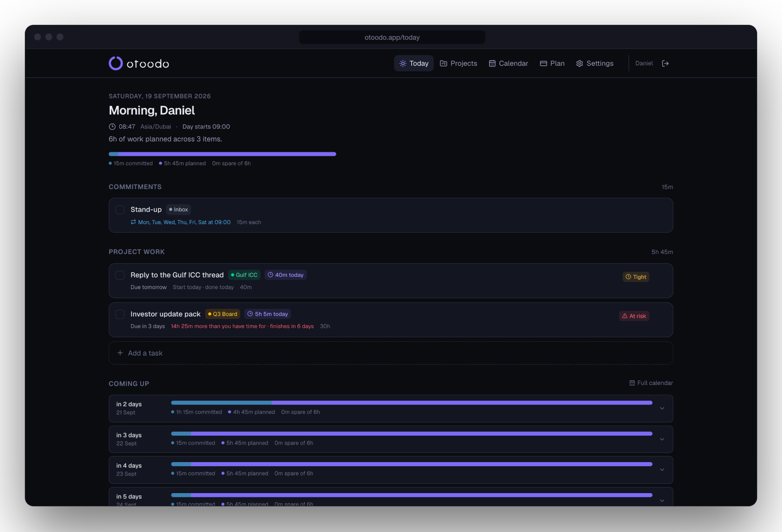Click the overrun warning text in red
This screenshot has width=782, height=532.
242,326
